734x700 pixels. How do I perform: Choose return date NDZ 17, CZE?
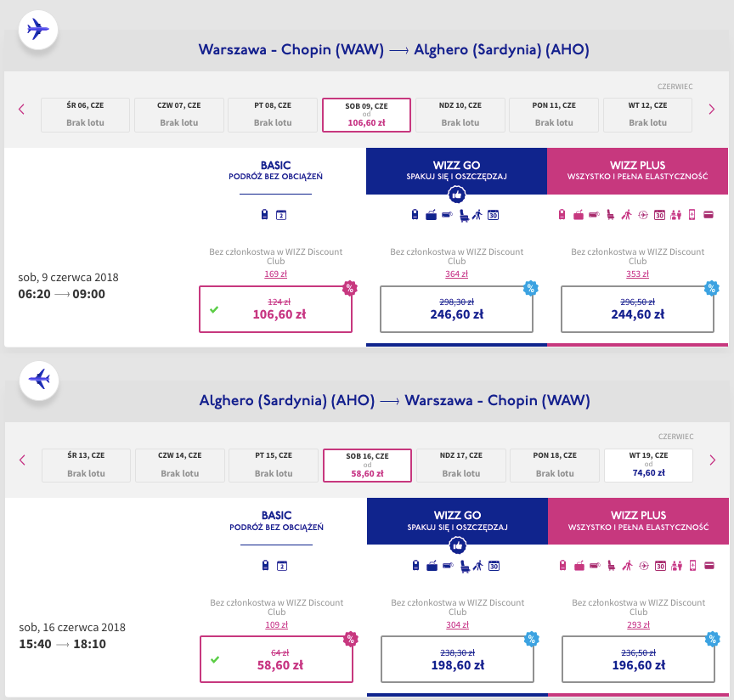[x=461, y=466]
